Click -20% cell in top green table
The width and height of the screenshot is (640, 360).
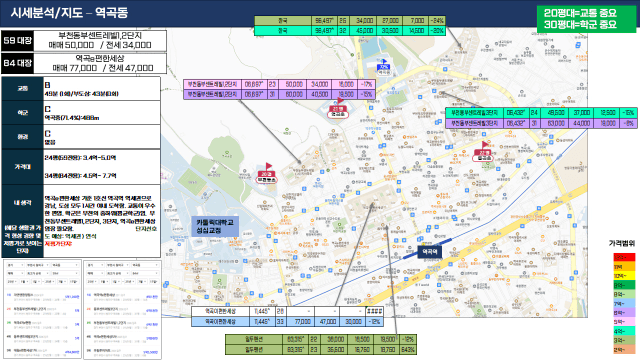437,31
